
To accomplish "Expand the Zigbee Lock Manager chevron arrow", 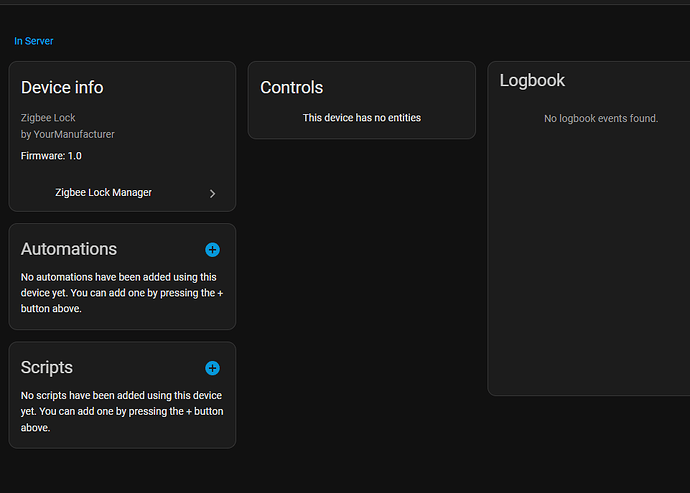I will pyautogui.click(x=212, y=193).
